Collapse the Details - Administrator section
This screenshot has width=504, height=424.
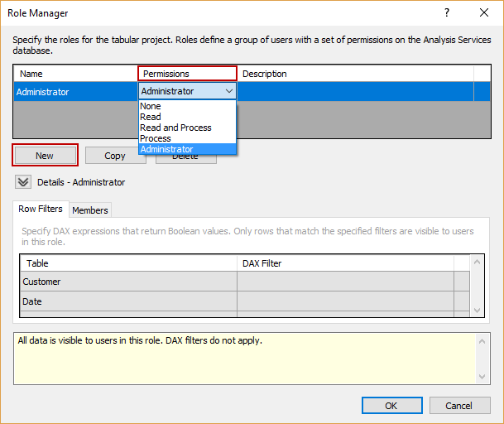(x=22, y=182)
